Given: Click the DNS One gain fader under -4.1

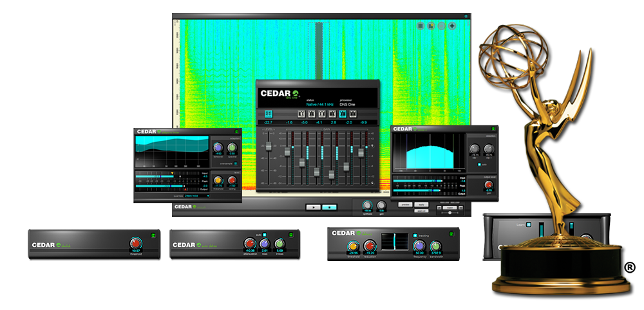Looking at the screenshot, I should (x=317, y=172).
